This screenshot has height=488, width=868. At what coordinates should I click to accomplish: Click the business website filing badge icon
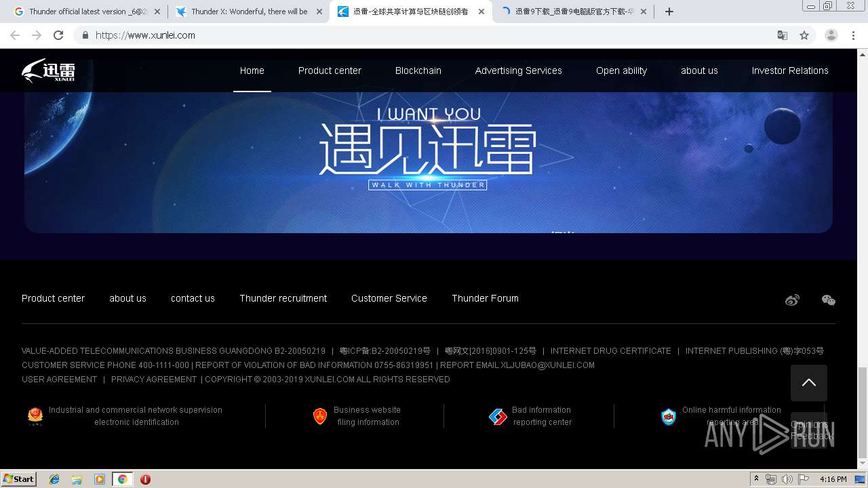point(320,416)
